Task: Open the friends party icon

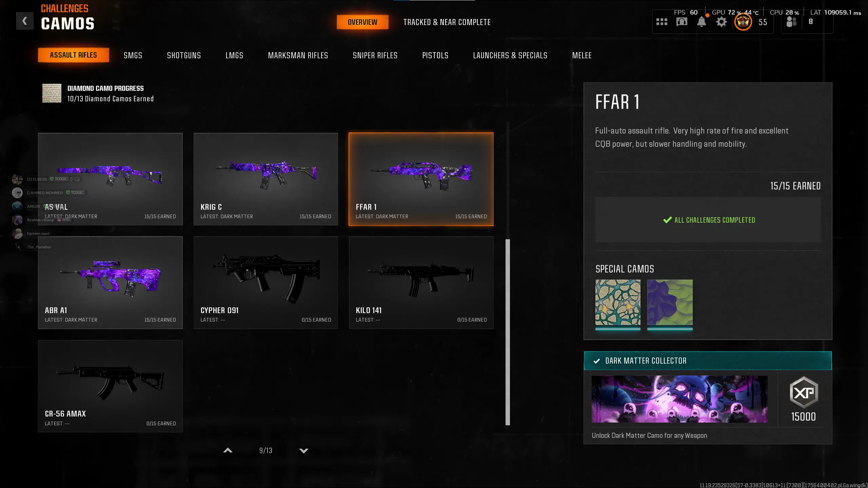Action: tap(791, 22)
